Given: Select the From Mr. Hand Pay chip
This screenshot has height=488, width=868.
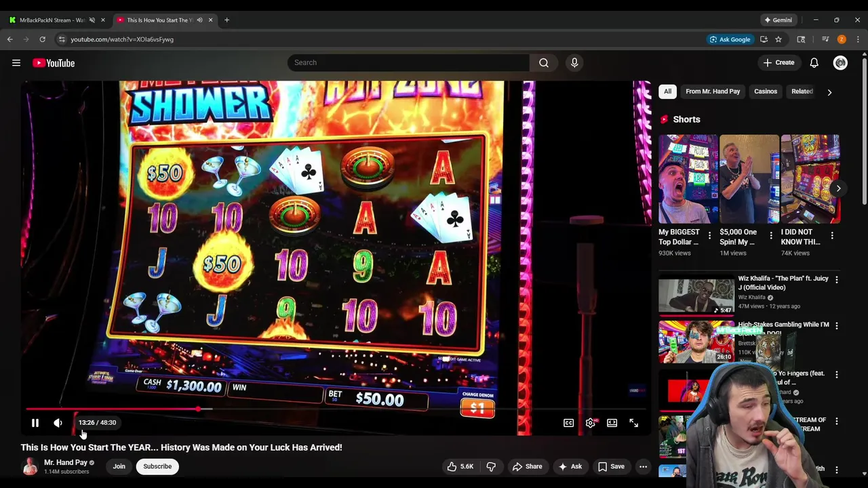Looking at the screenshot, I should click(713, 91).
